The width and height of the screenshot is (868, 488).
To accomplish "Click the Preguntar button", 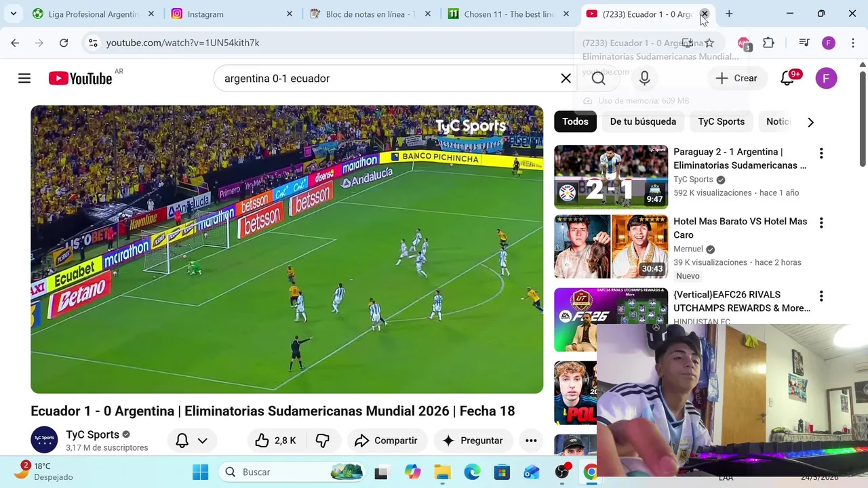I will 472,441.
